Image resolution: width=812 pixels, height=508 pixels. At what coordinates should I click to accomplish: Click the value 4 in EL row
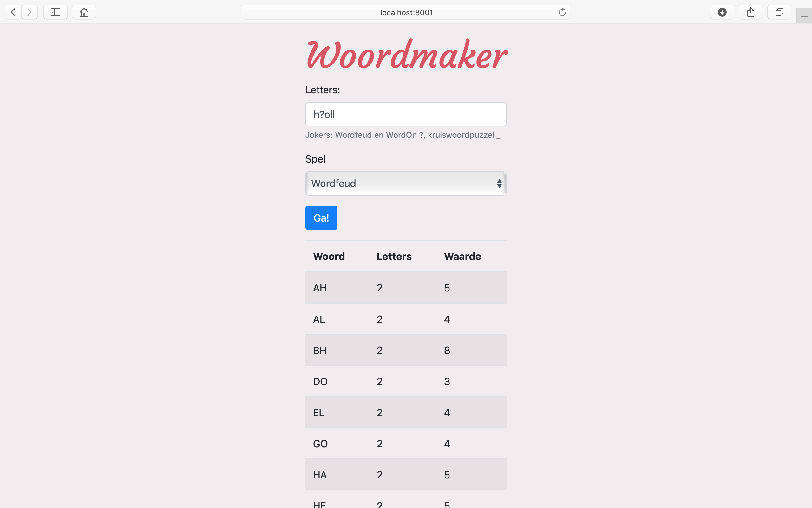point(447,412)
